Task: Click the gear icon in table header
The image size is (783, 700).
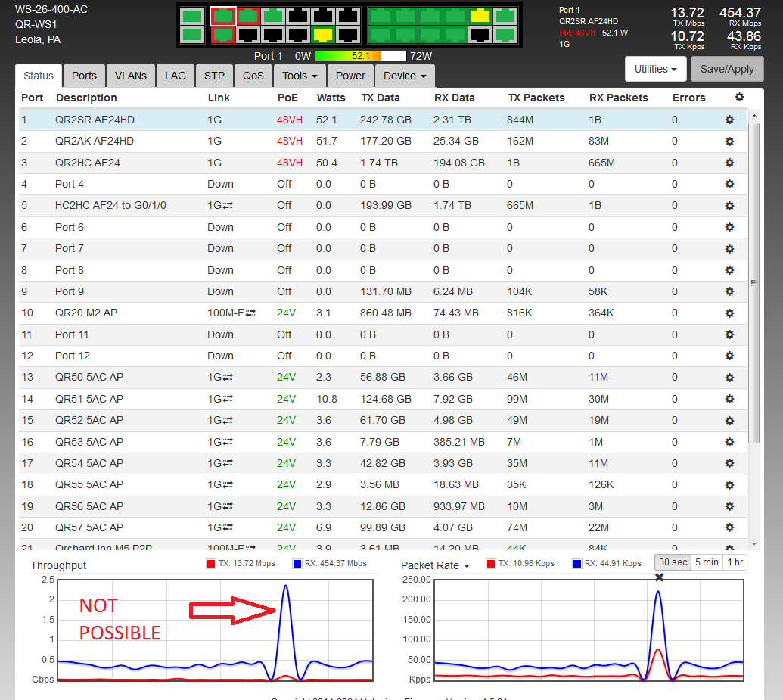Action: pos(739,97)
